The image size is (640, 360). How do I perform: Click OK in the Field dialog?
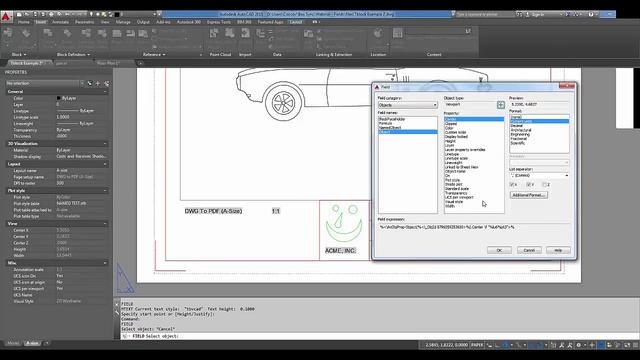pyautogui.click(x=499, y=250)
